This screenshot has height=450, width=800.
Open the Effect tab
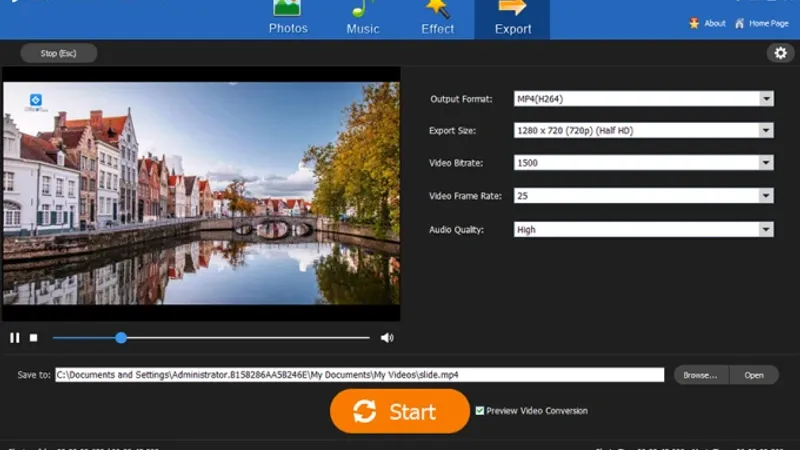click(438, 18)
